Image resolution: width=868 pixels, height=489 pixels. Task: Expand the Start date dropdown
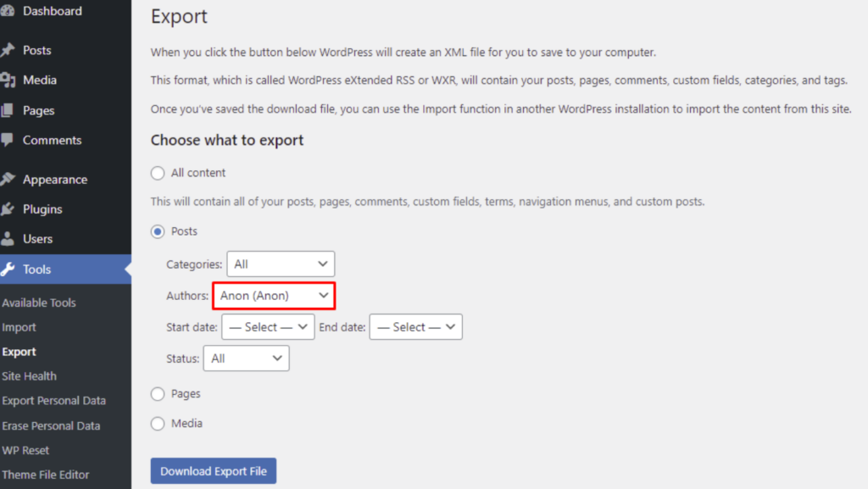[268, 327]
